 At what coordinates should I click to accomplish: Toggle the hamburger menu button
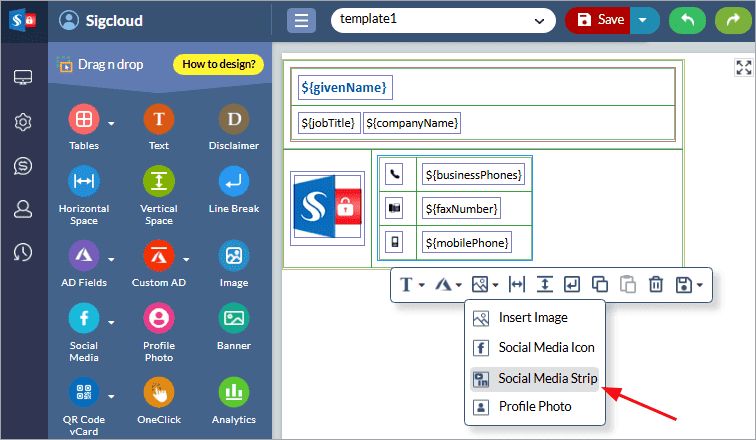[302, 21]
